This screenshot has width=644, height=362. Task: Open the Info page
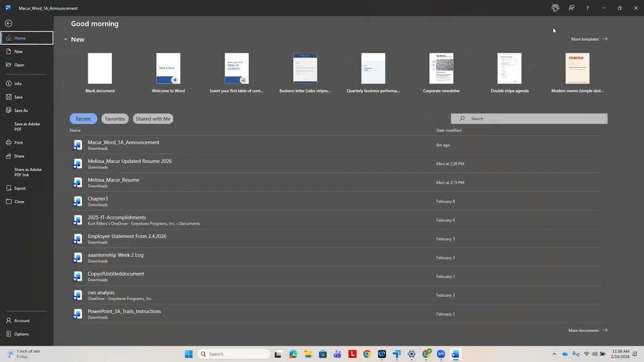(27, 83)
